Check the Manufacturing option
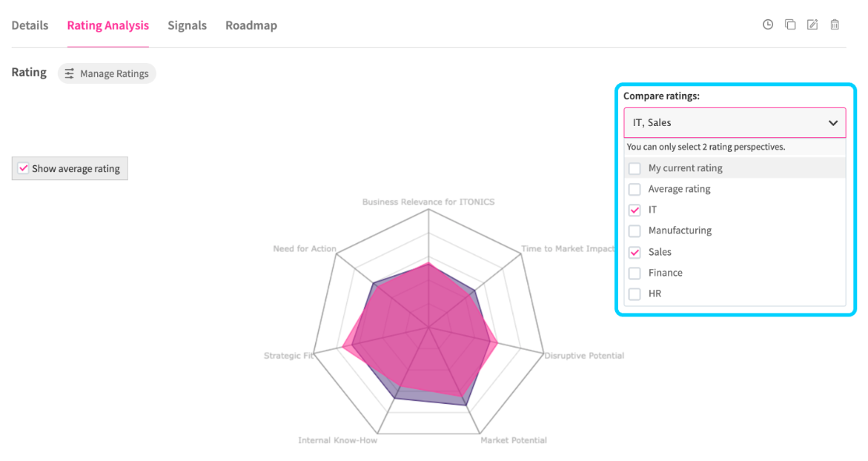The width and height of the screenshot is (868, 461). pos(635,230)
